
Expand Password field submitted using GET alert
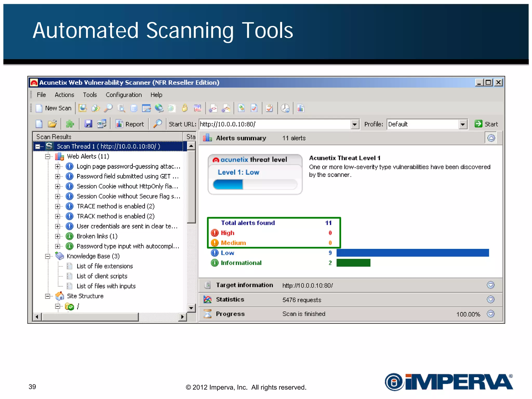tap(58, 177)
